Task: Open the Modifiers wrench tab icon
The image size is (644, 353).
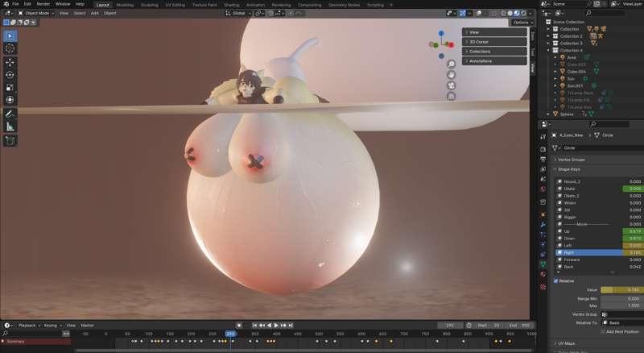Action: point(543,225)
